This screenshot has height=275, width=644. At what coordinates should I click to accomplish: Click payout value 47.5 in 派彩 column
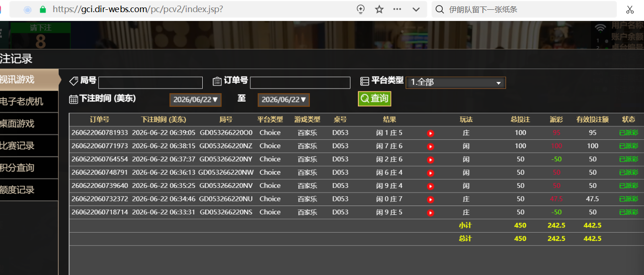point(556,199)
